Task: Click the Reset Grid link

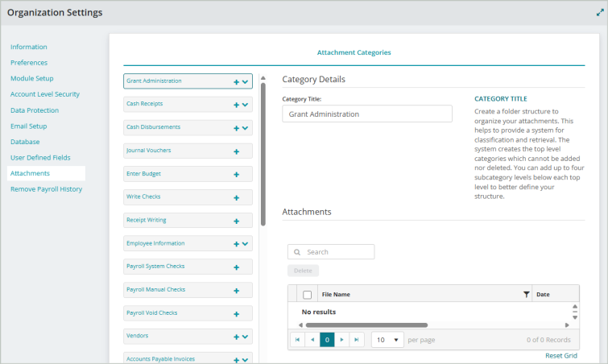Action: 561,355
